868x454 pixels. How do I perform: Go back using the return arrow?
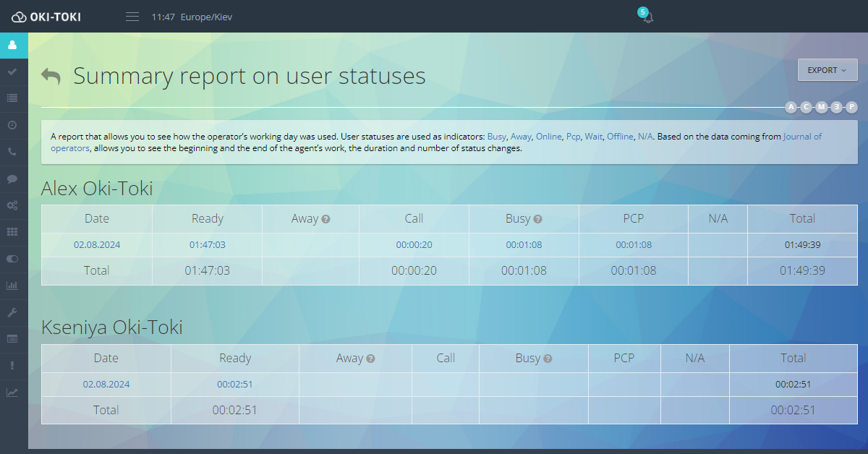(51, 77)
